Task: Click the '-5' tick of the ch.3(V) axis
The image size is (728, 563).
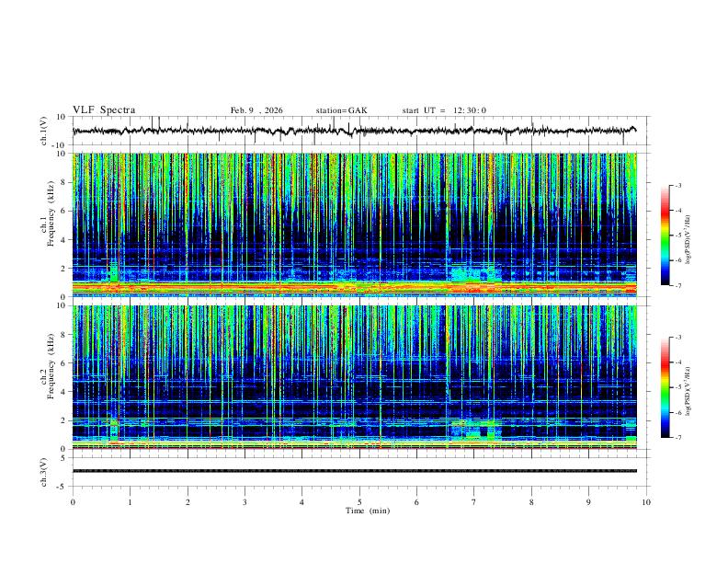Action: (63, 487)
